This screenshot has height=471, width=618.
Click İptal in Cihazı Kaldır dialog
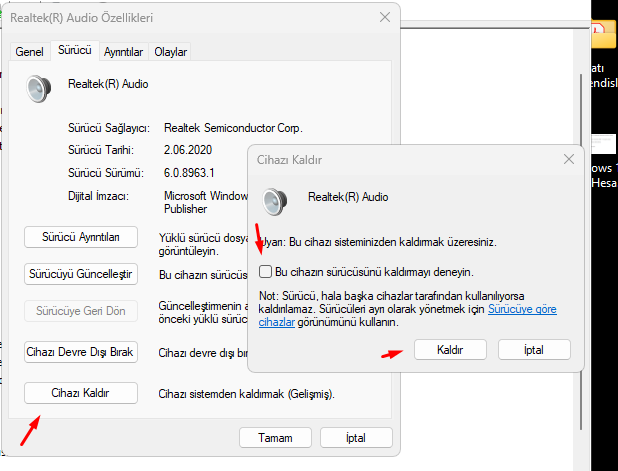(x=534, y=350)
